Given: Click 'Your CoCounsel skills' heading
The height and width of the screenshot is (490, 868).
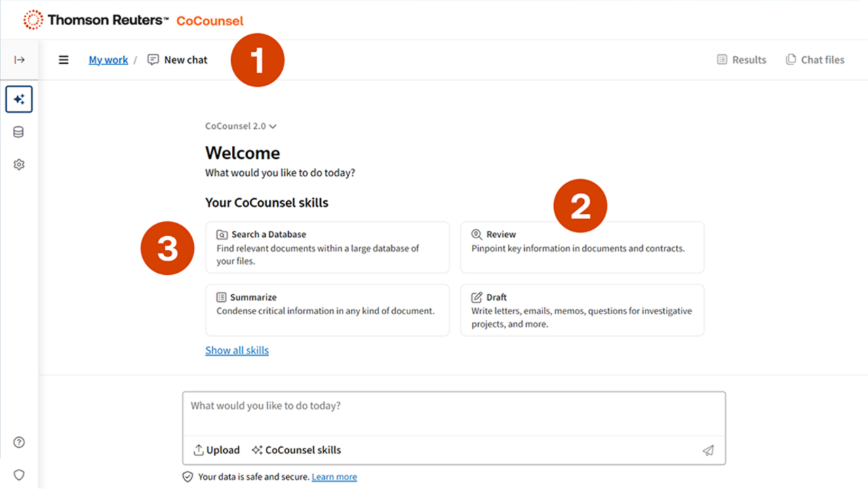Looking at the screenshot, I should [x=267, y=203].
